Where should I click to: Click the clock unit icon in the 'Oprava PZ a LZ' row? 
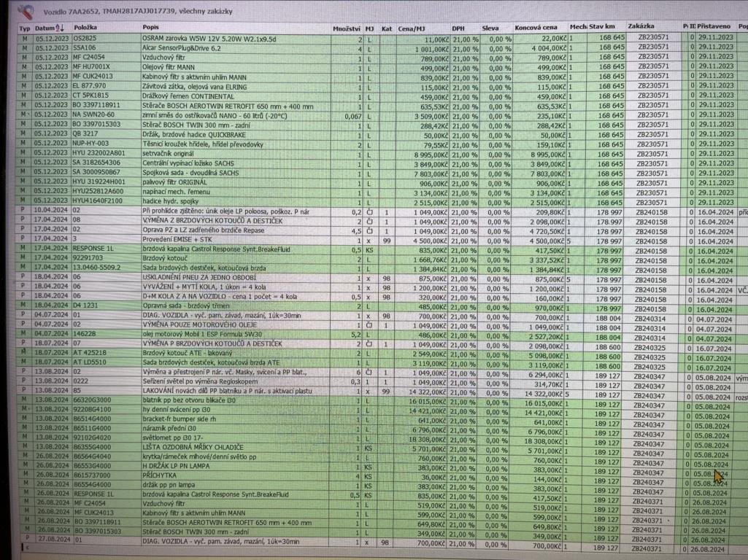(369, 230)
